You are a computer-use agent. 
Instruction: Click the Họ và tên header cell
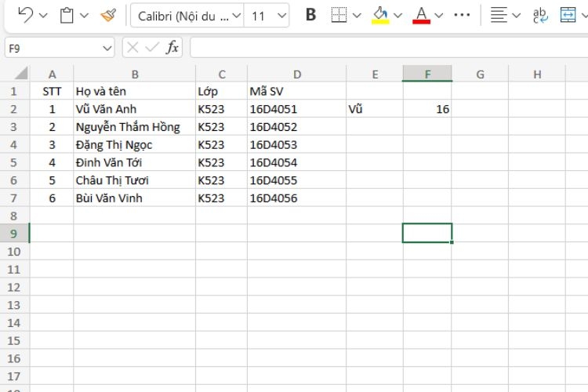[x=135, y=91]
